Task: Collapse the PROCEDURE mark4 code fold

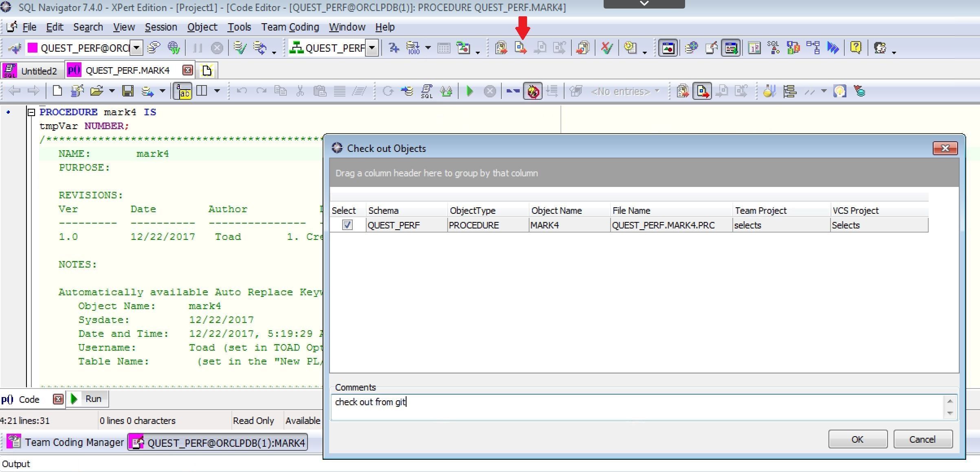Action: pyautogui.click(x=31, y=112)
